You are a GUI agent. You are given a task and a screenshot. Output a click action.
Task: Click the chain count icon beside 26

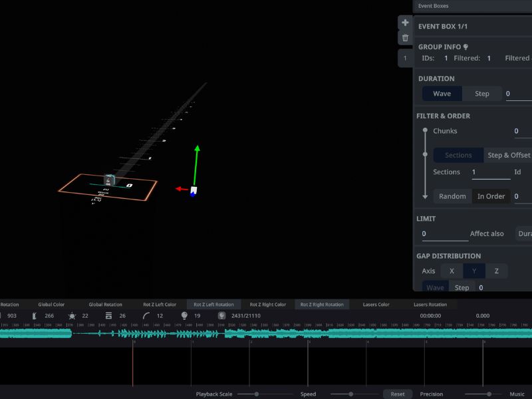(x=108, y=316)
